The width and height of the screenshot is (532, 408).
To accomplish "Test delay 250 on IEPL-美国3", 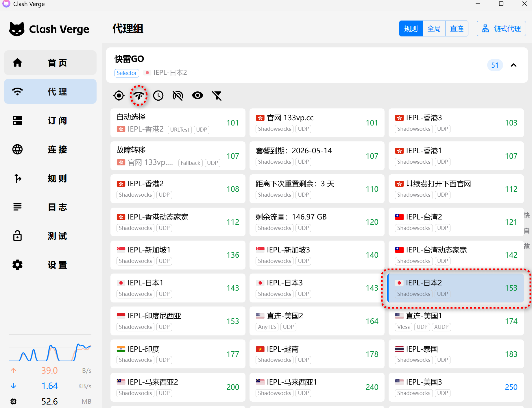I will click(511, 387).
